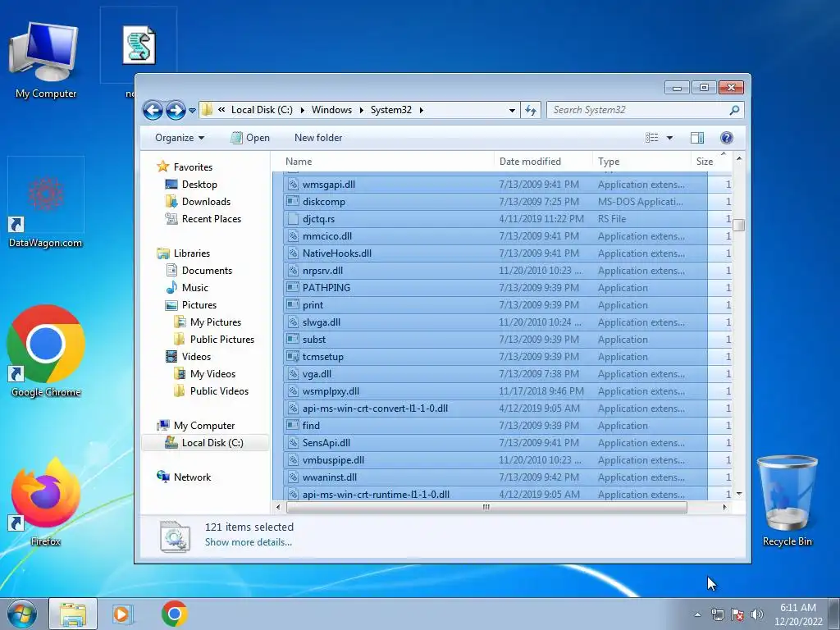
Task: Click the PATHPING application icon
Action: (293, 288)
